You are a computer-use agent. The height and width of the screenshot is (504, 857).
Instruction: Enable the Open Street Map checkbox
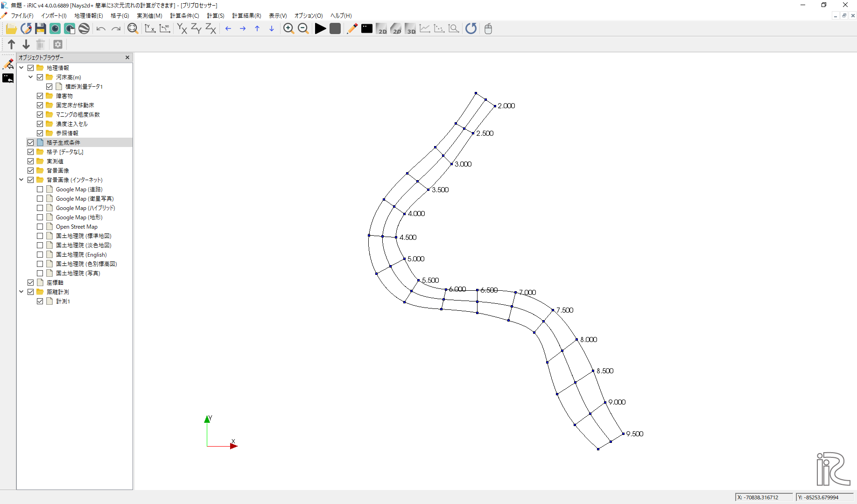pos(40,226)
